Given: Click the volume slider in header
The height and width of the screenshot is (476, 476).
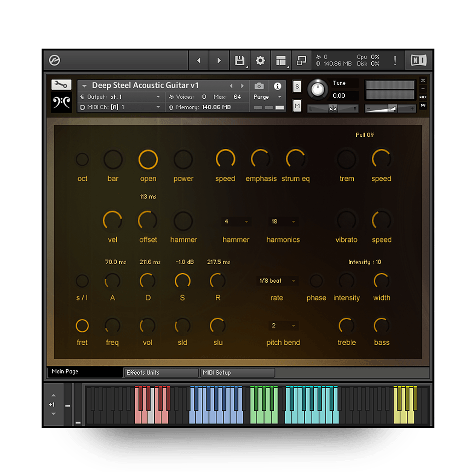Looking at the screenshot, I should pyautogui.click(x=390, y=108).
